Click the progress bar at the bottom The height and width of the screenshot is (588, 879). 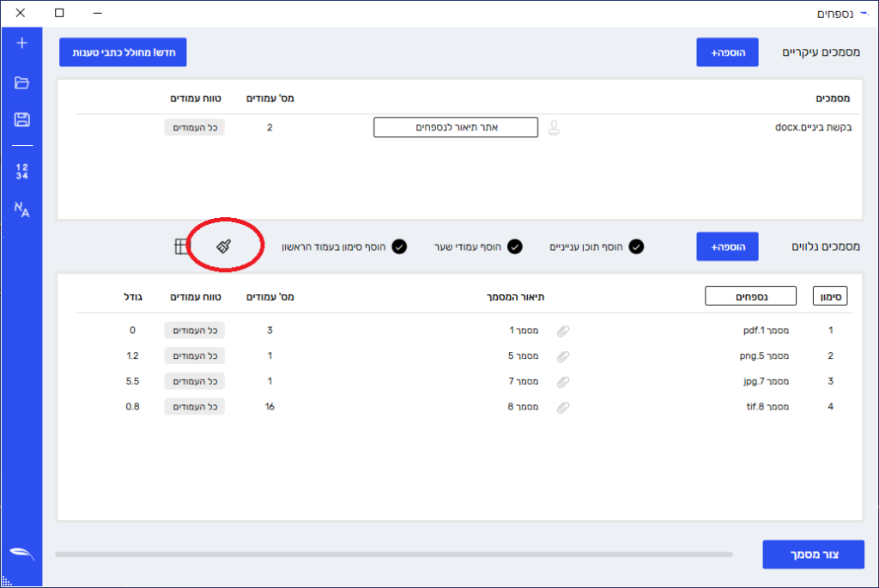(394, 555)
